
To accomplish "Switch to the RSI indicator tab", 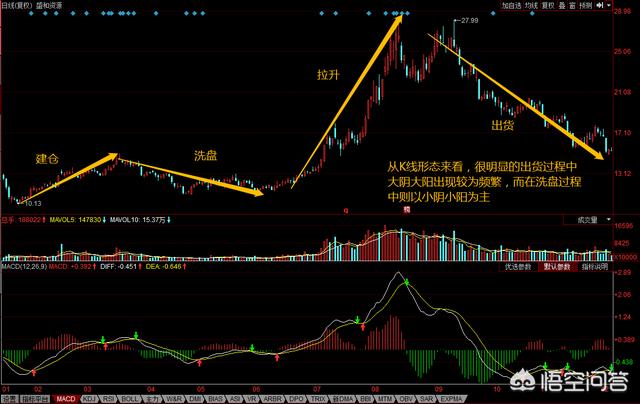I will point(109,399).
